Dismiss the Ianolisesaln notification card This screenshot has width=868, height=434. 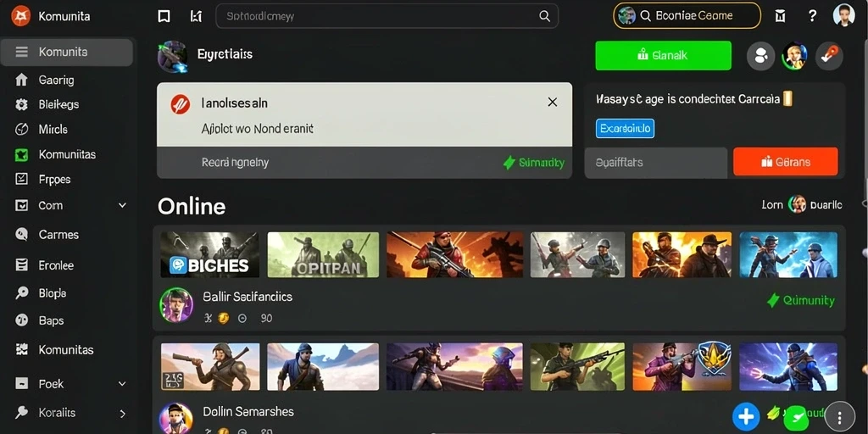[552, 102]
